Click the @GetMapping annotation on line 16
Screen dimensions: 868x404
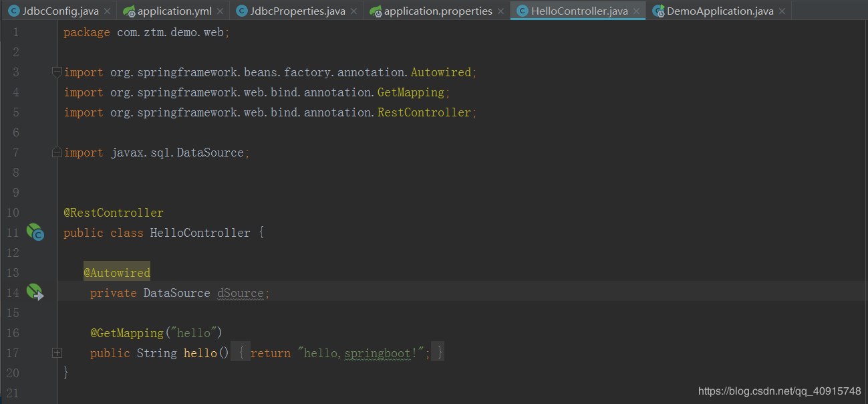tap(127, 332)
